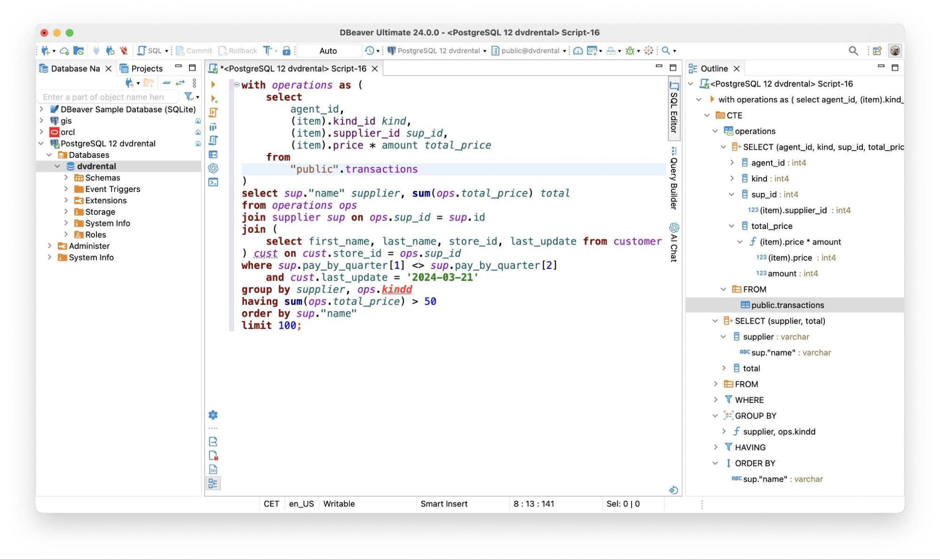
Task: Click the Commit icon in the main toolbar
Action: coord(180,50)
